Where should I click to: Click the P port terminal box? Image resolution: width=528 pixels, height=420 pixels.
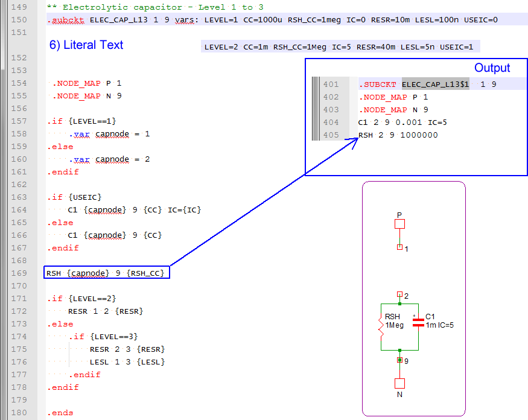[x=399, y=224]
